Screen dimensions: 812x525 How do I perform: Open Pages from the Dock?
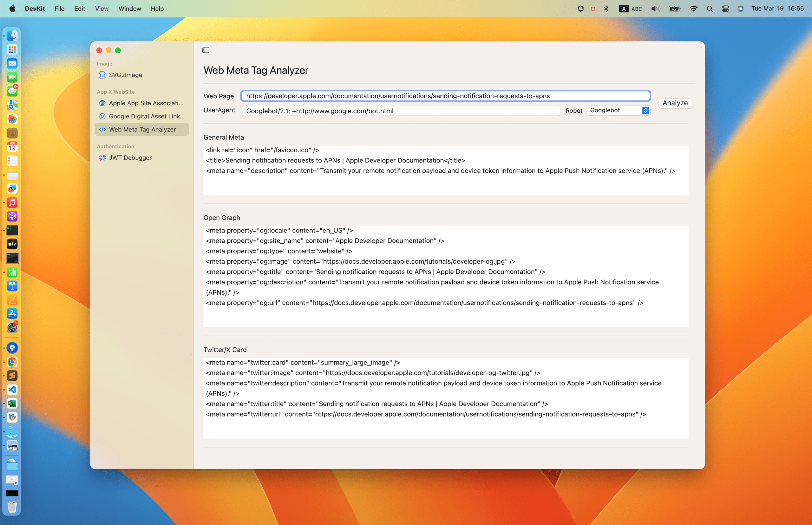coord(12,300)
